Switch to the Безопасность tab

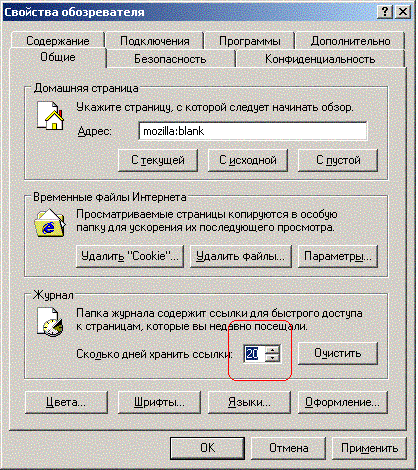pos(170,59)
